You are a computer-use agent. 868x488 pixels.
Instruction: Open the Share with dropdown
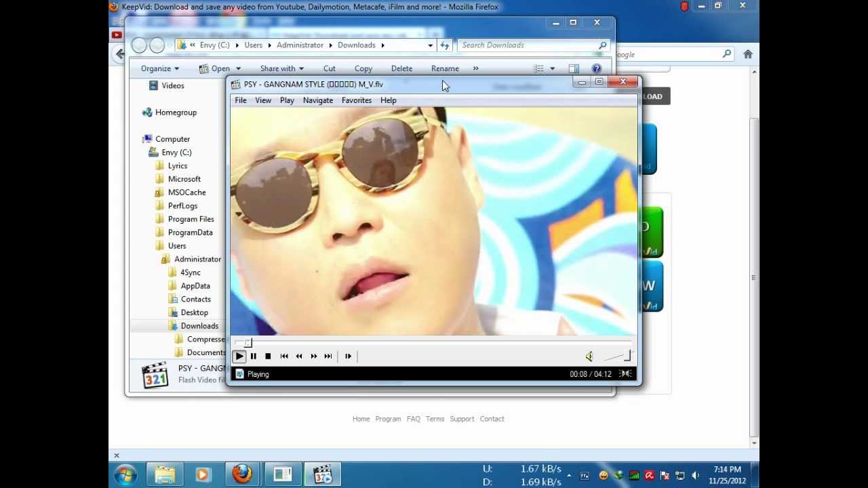pos(282,68)
